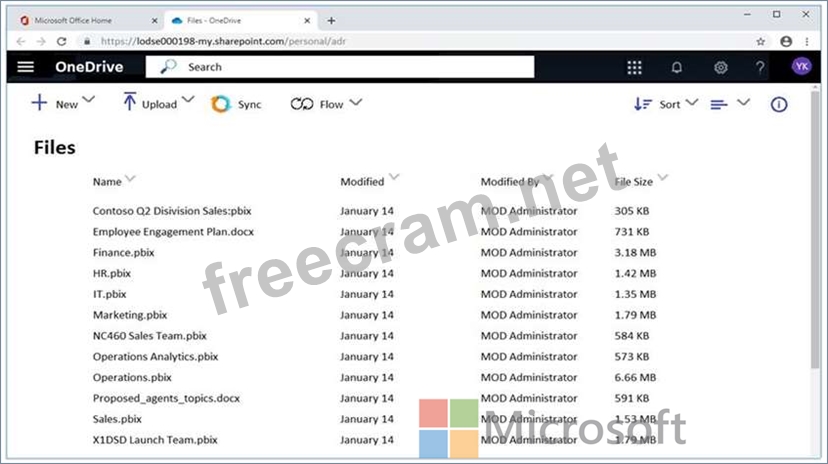This screenshot has height=464, width=828.
Task: Click the Flow button
Action: coord(317,105)
